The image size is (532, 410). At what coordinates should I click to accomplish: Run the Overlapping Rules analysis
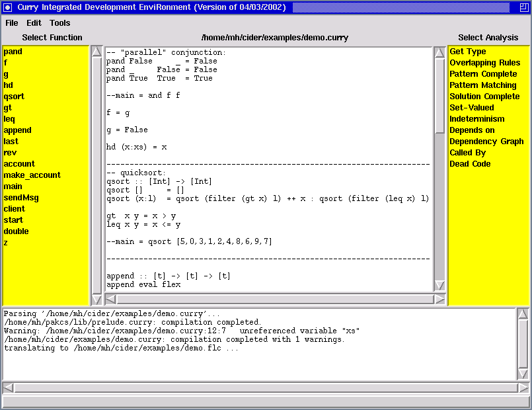pyautogui.click(x=484, y=63)
